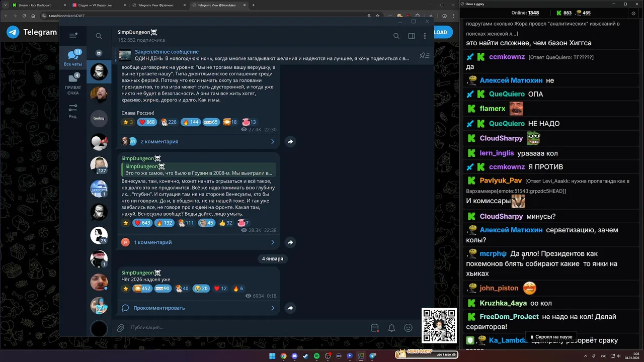Toggle thumbs-up reaction with 32 count
The width and height of the screenshot is (644, 362).
(225, 223)
